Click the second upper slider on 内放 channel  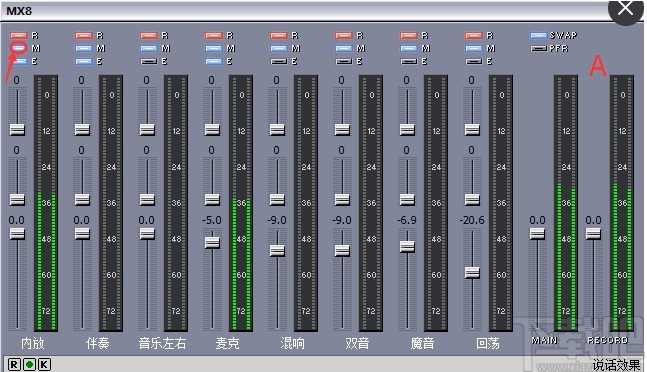pos(17,200)
